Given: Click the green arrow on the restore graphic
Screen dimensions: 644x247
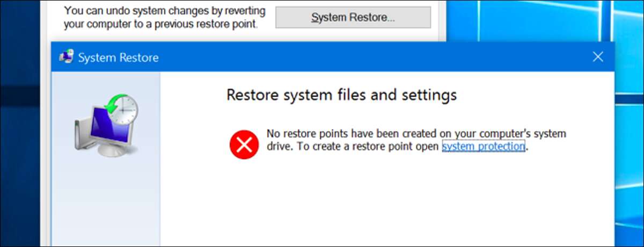Looking at the screenshot, I should 111,103.
